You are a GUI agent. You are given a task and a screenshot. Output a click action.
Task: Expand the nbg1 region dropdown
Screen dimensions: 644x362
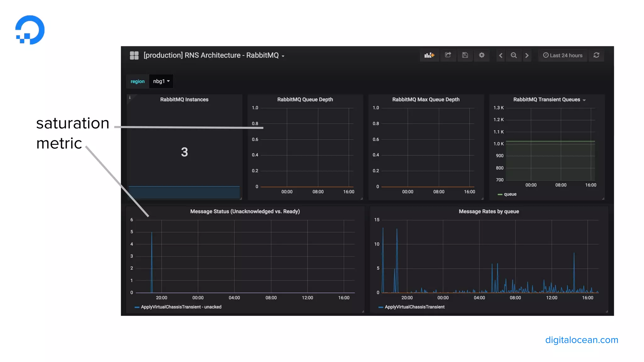tap(161, 81)
